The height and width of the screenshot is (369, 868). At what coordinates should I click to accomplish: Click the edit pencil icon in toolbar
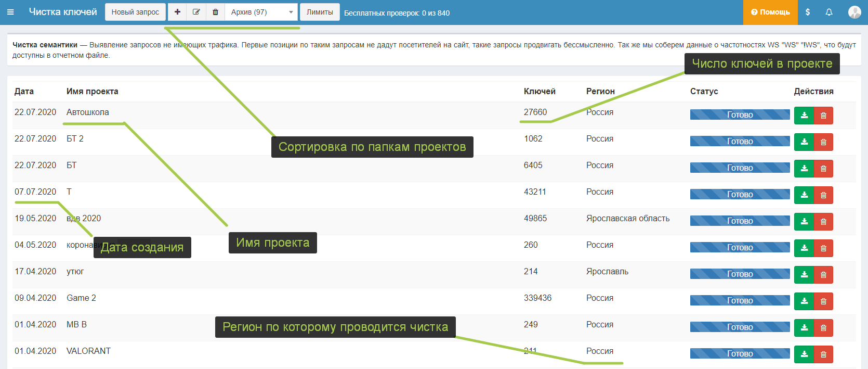(x=196, y=12)
